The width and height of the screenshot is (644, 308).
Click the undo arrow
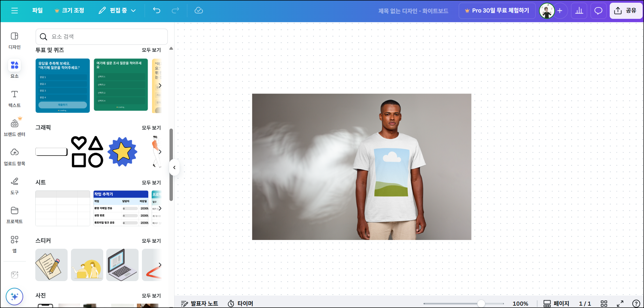click(x=157, y=10)
